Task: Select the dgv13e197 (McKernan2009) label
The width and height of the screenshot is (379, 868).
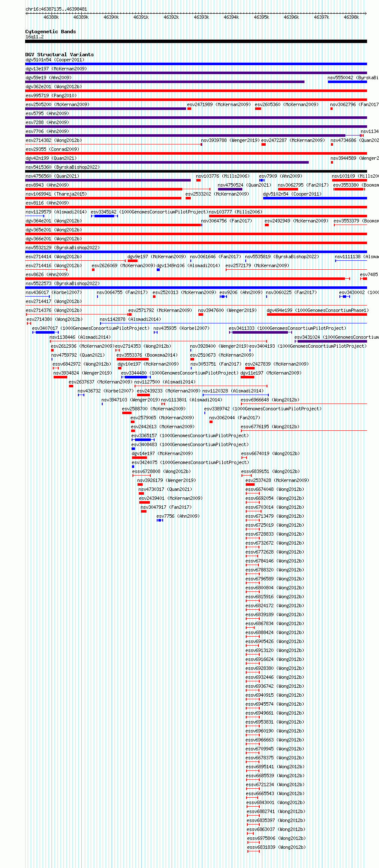Action: pos(56,69)
